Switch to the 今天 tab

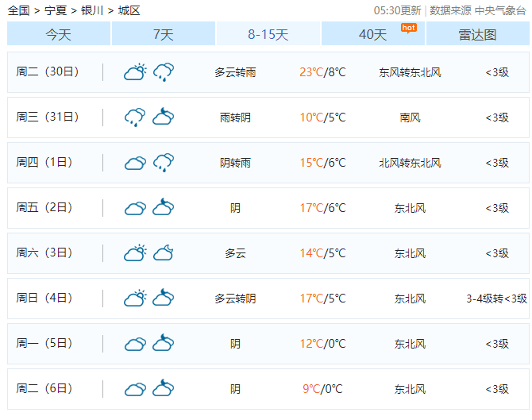tap(59, 34)
